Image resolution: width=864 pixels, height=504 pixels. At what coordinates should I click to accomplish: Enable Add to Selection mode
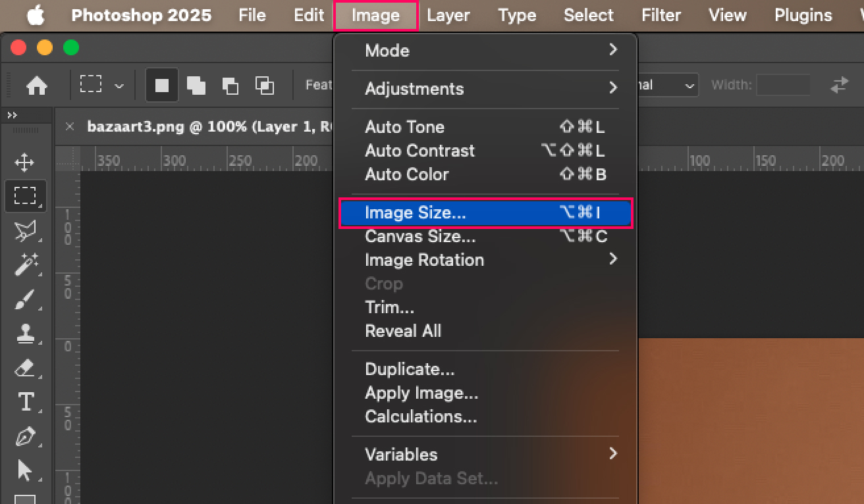[196, 84]
